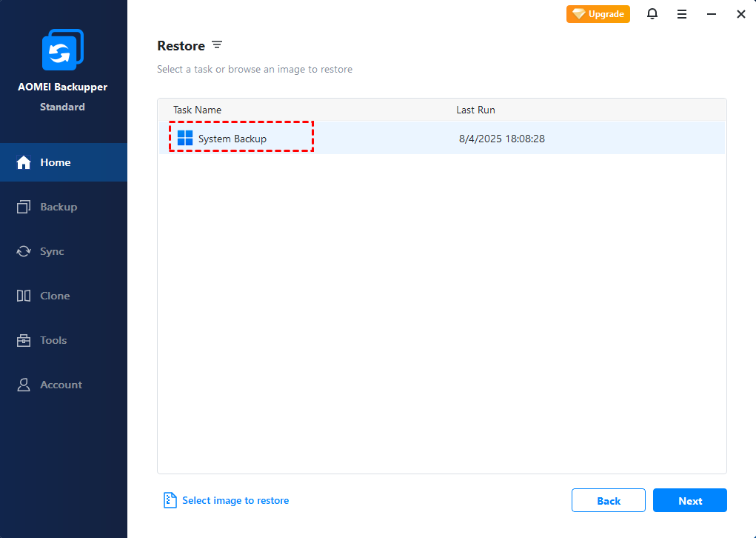Open the Account section
Screen dimensions: 756x538
tap(61, 385)
